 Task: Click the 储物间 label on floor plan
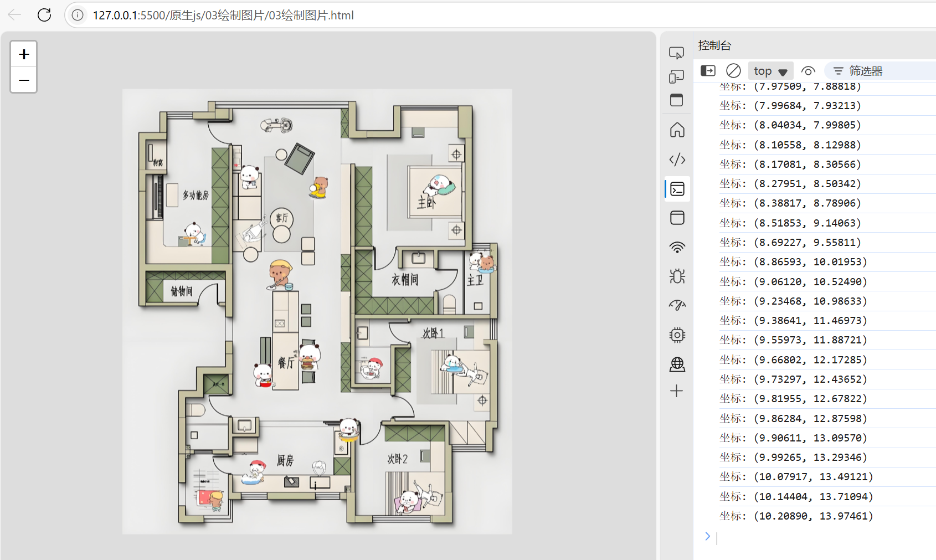[182, 291]
